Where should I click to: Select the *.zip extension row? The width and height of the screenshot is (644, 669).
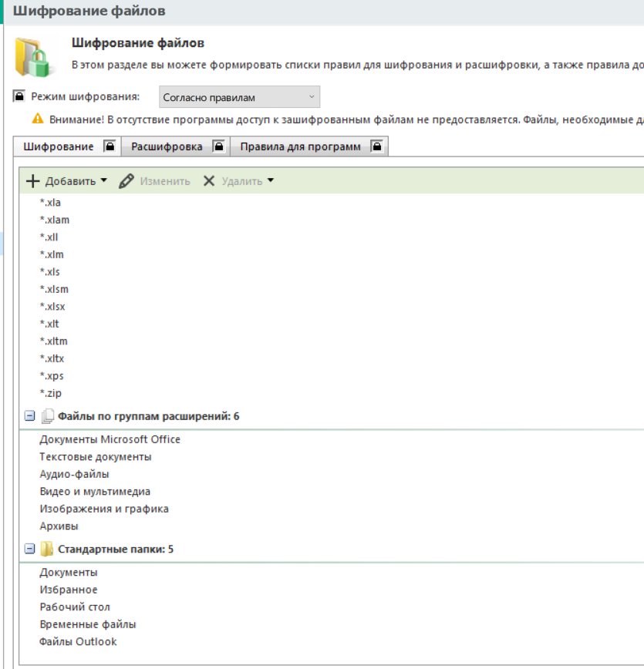tap(332, 393)
